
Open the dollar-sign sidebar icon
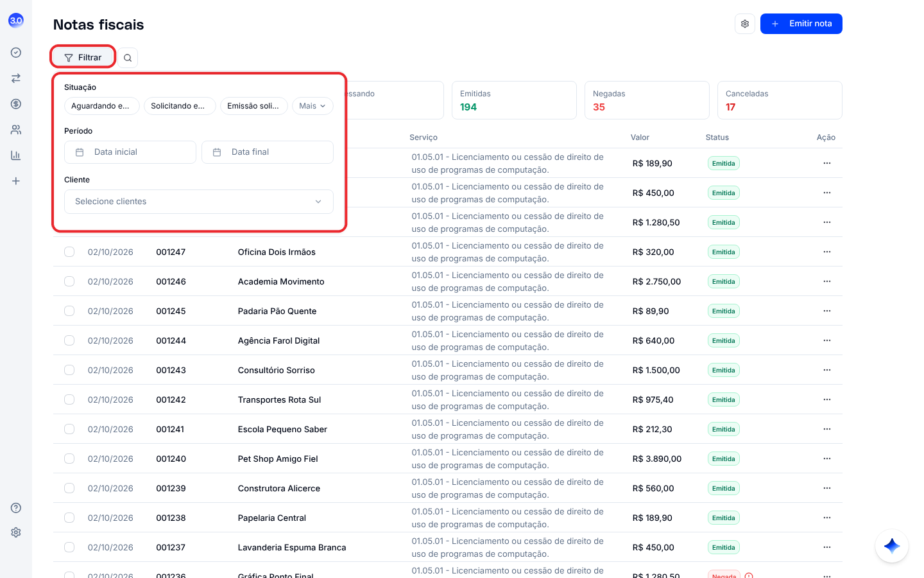[x=16, y=104]
